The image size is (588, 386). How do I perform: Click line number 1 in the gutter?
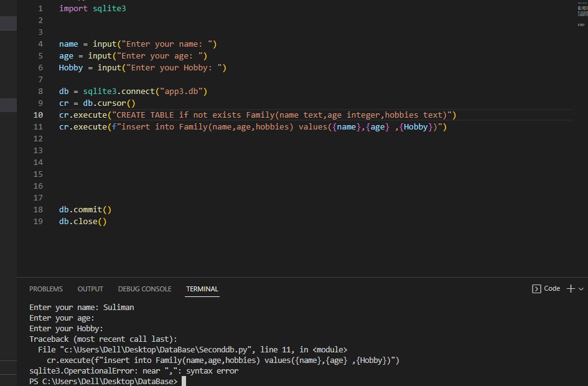[40, 8]
